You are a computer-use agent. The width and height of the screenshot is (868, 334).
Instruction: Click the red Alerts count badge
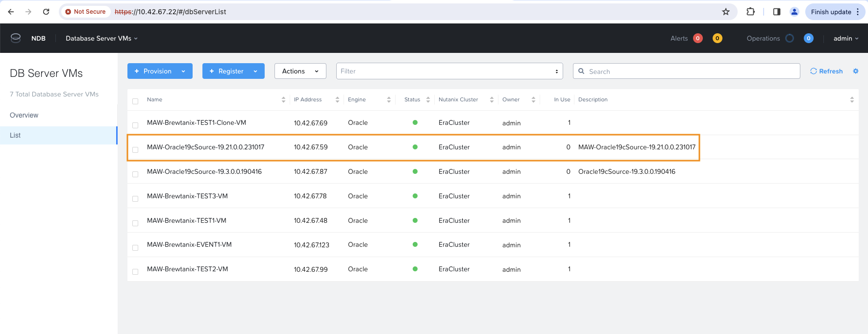698,38
